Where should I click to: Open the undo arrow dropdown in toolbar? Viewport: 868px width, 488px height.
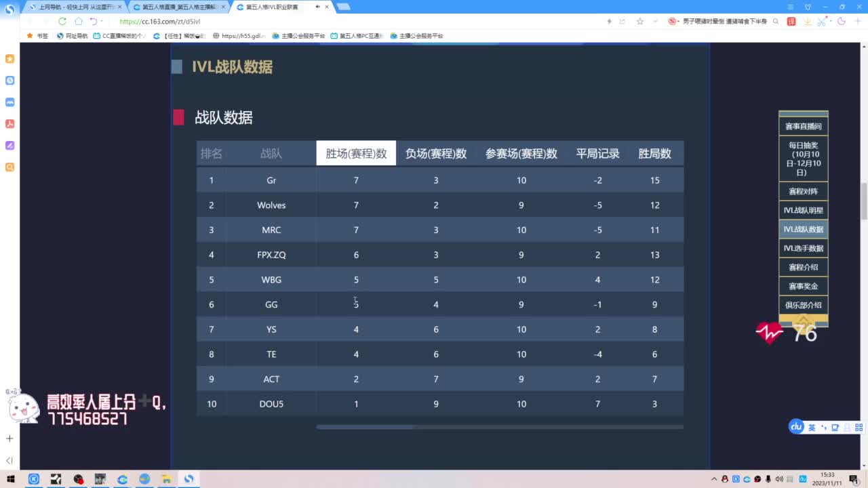click(x=102, y=21)
